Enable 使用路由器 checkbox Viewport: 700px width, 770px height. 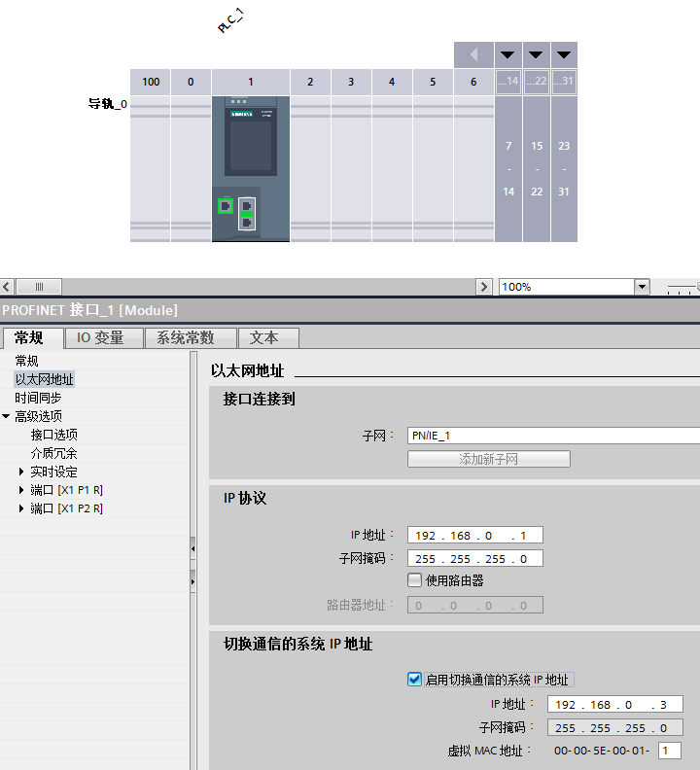(x=414, y=580)
